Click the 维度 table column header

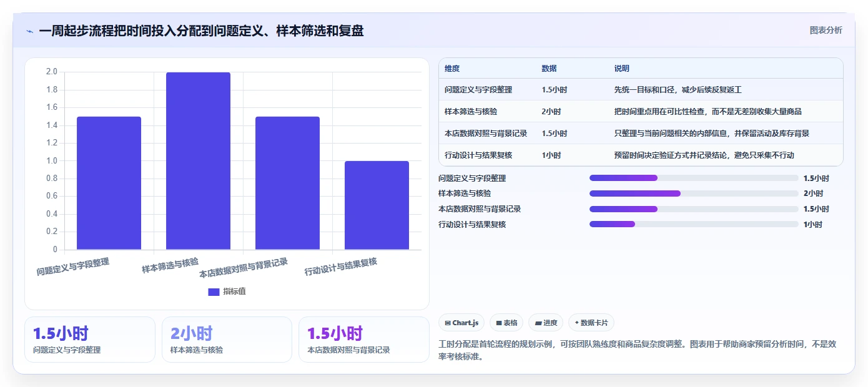(452, 69)
